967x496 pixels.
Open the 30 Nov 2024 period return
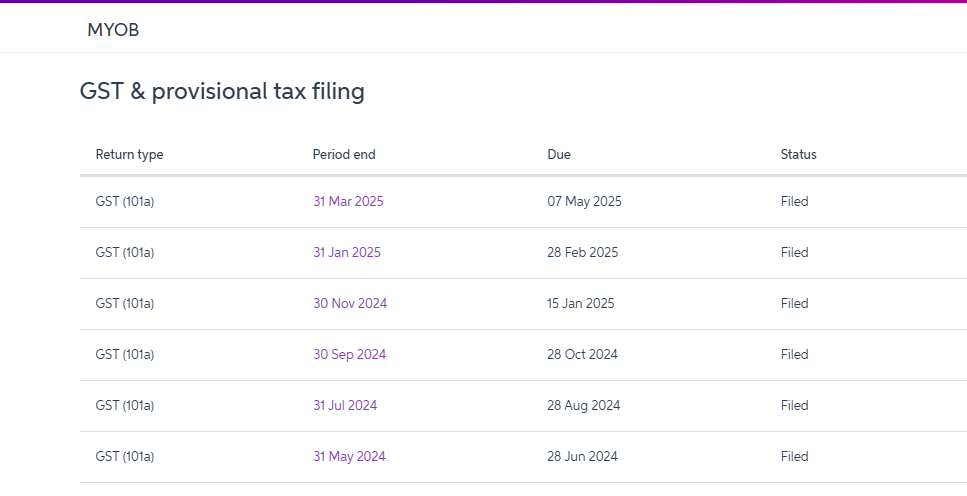point(349,303)
